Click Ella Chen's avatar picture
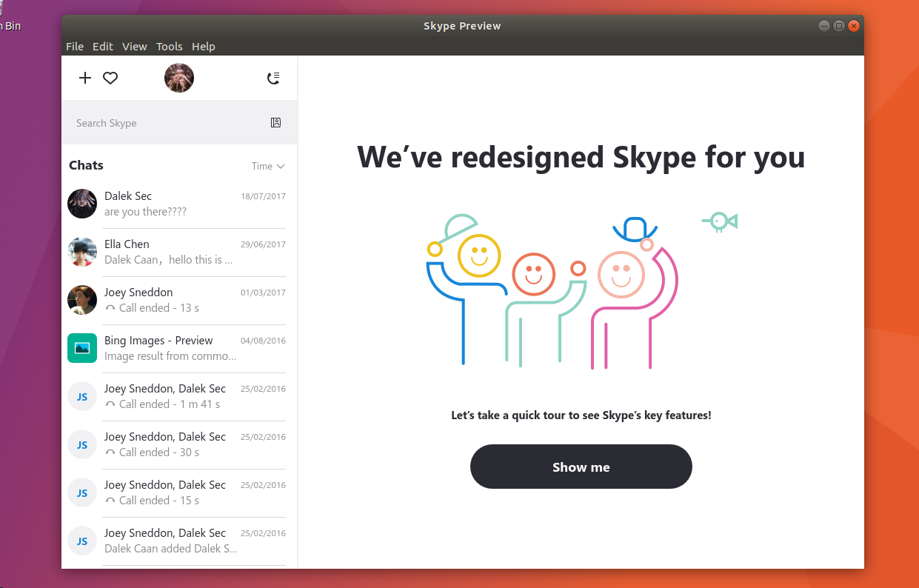Viewport: 919px width, 588px height. point(82,252)
